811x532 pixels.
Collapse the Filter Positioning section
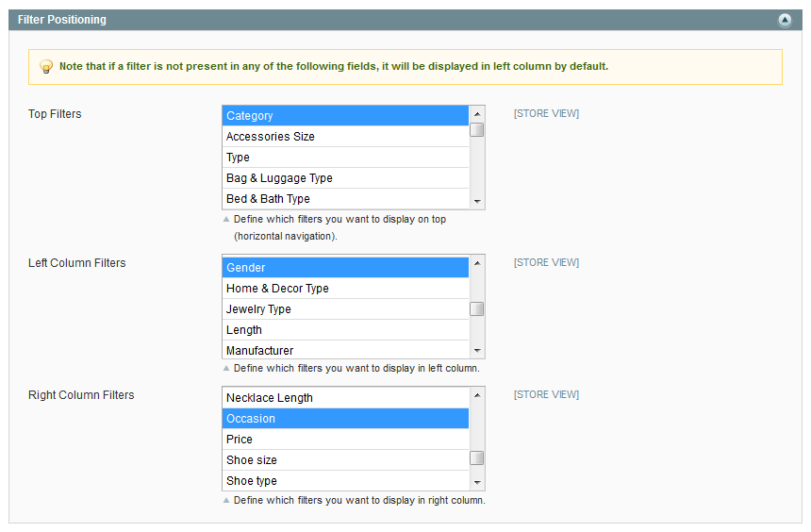(x=784, y=20)
